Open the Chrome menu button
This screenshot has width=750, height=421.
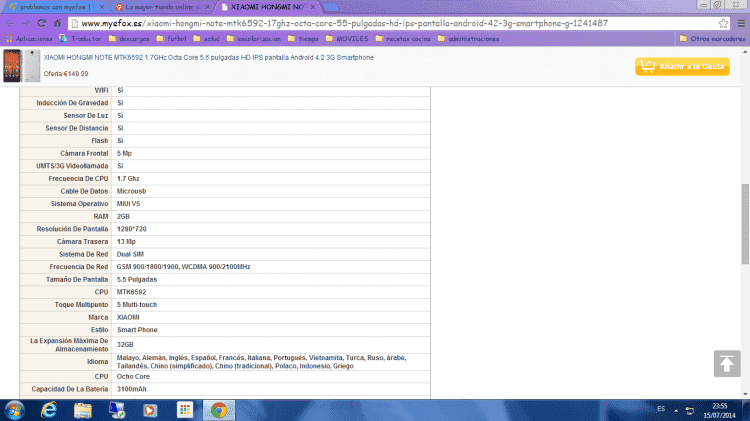tap(741, 23)
